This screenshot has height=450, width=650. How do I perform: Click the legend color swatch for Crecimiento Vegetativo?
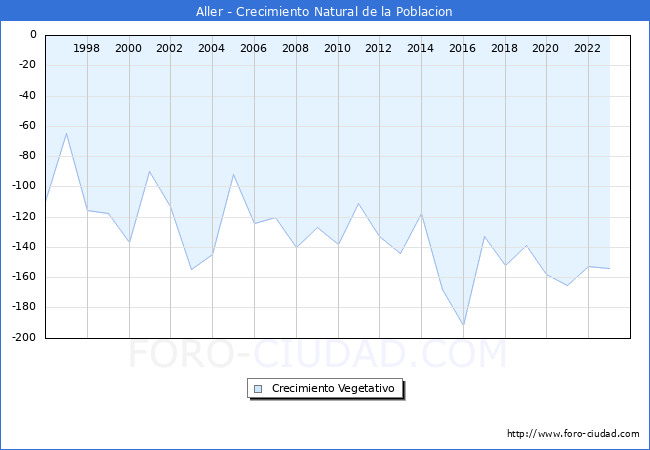pyautogui.click(x=258, y=389)
